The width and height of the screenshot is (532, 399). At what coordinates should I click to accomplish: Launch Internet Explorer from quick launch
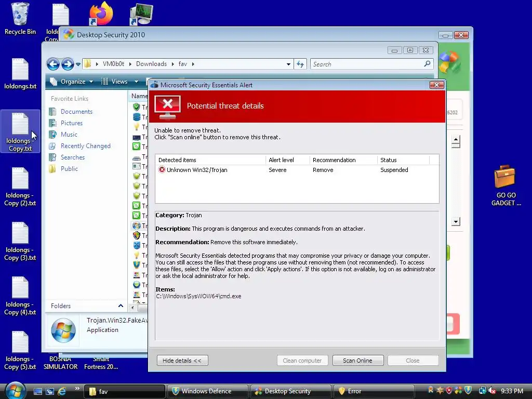[62, 391]
